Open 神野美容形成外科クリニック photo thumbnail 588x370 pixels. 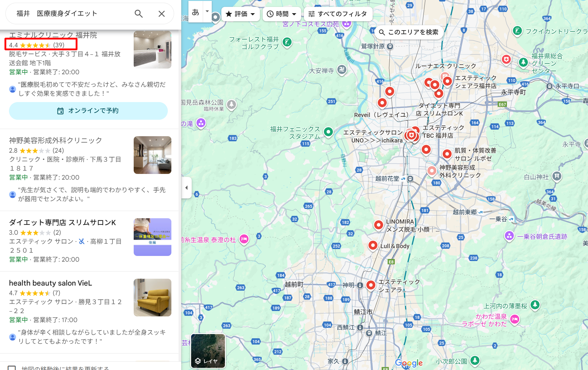[153, 155]
